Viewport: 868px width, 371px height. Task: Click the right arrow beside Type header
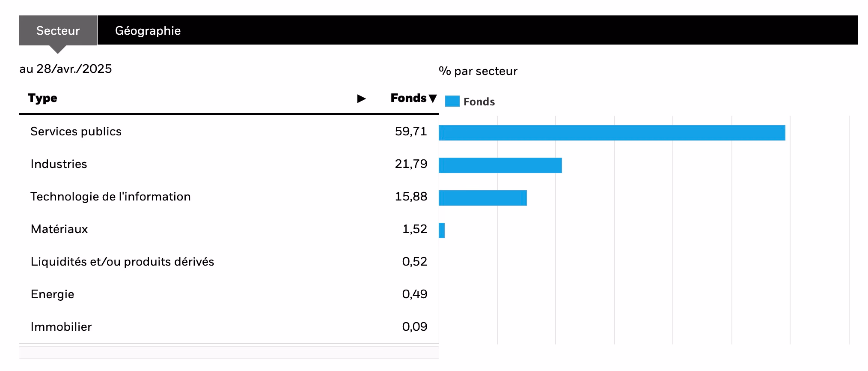click(361, 99)
